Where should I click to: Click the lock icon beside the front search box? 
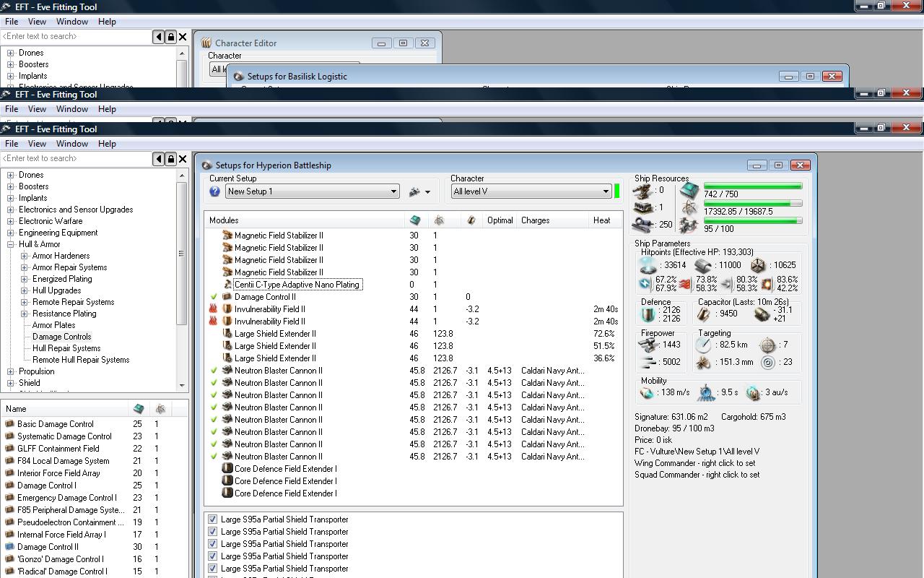point(171,158)
